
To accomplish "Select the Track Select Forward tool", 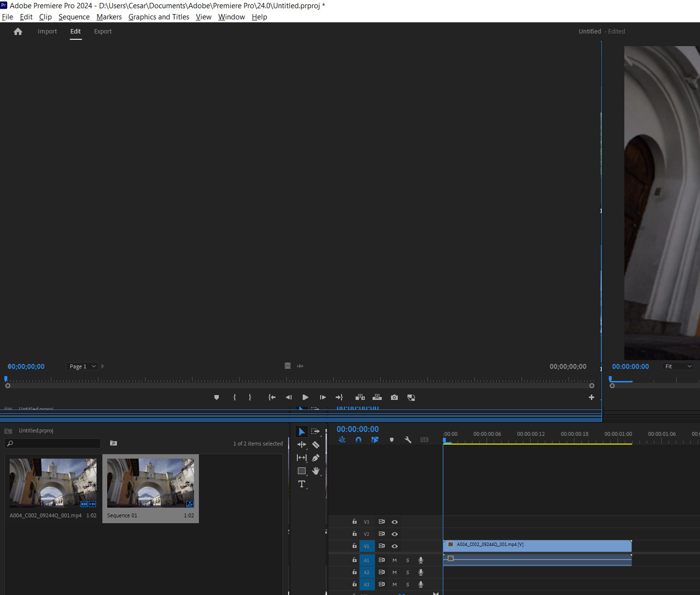I will [x=315, y=431].
